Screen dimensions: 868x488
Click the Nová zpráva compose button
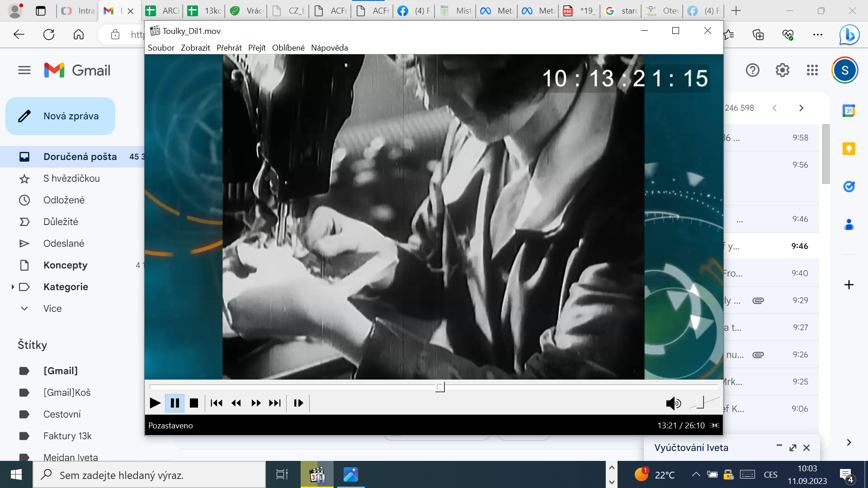coord(60,116)
